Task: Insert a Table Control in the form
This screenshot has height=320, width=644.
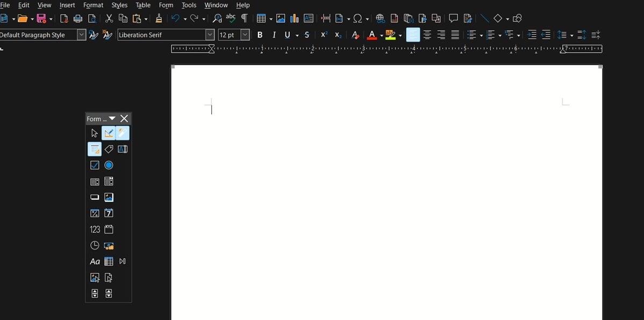Action: [109, 261]
